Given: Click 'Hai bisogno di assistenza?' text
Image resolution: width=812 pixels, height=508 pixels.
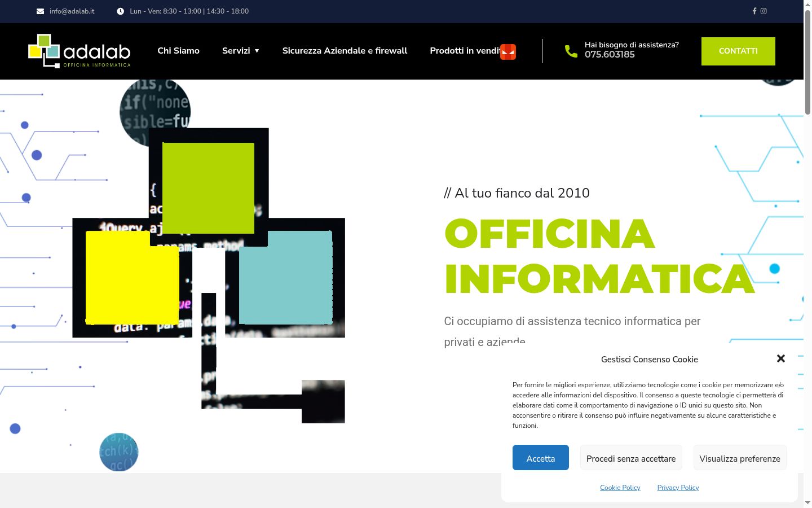Looking at the screenshot, I should coord(632,45).
